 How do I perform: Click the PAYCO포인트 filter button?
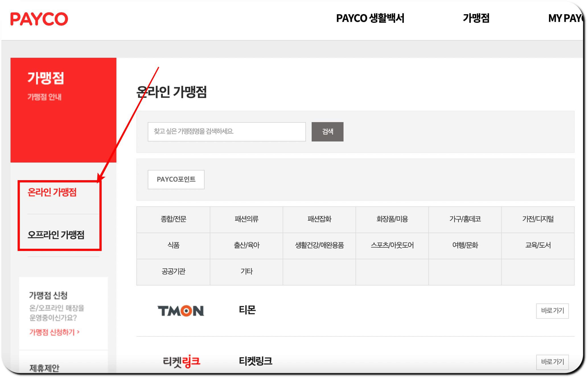point(176,179)
